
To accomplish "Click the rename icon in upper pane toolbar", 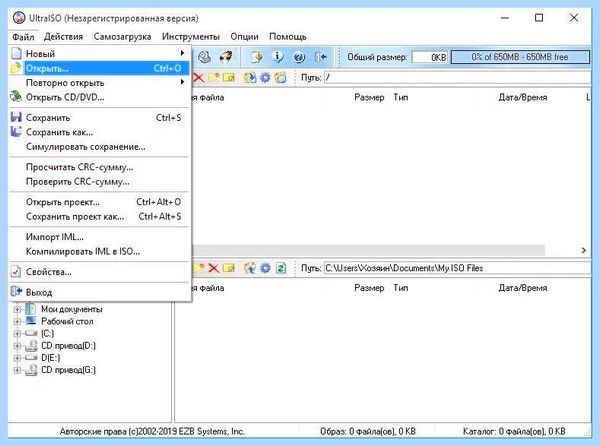I will [228, 78].
